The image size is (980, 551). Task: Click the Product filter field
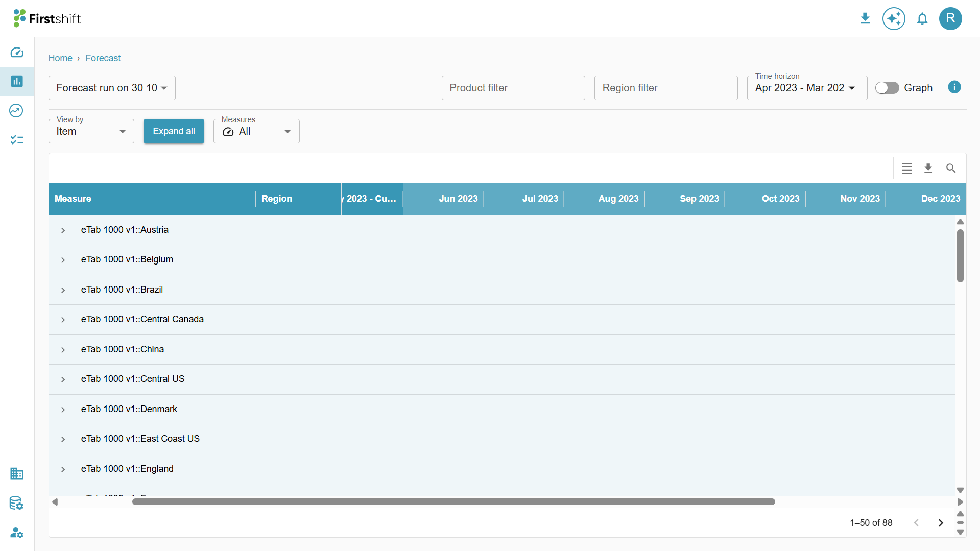pyautogui.click(x=513, y=88)
